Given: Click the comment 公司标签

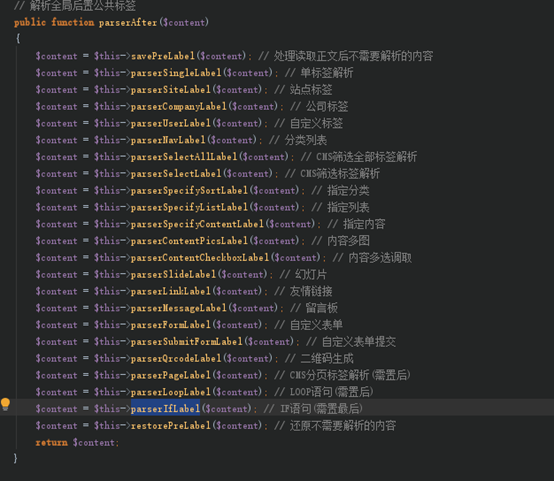Looking at the screenshot, I should pyautogui.click(x=327, y=106).
